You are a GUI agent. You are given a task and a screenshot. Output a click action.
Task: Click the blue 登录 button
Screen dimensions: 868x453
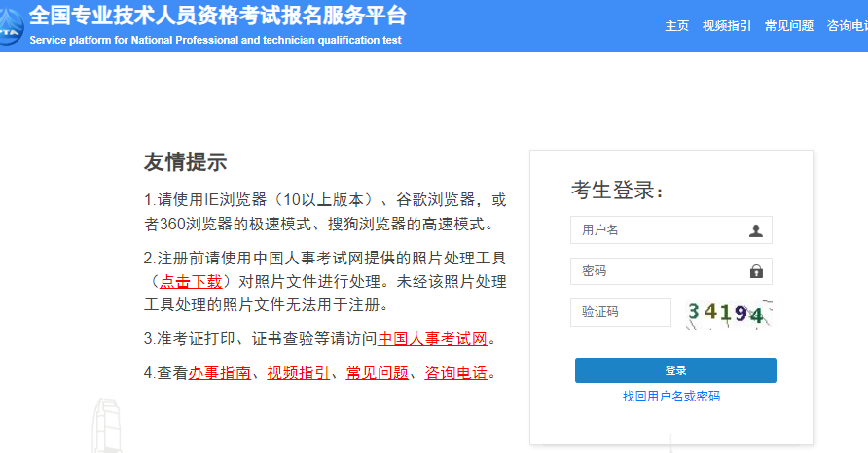pos(675,370)
